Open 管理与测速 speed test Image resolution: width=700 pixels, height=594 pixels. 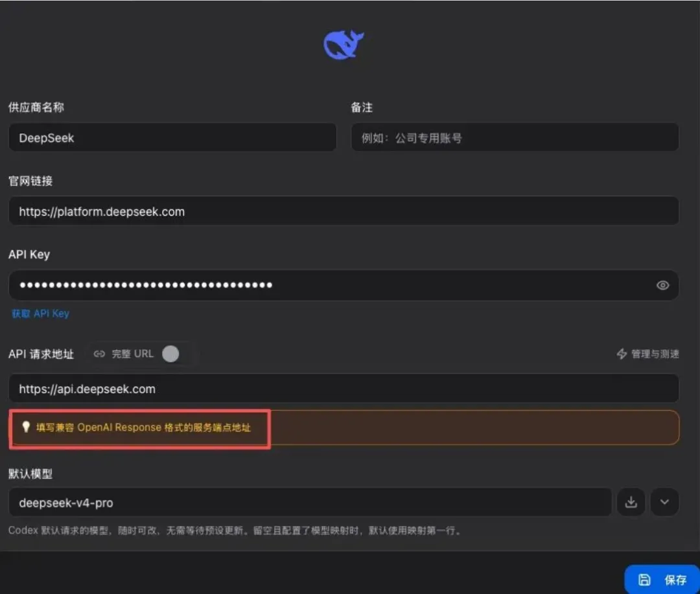click(x=647, y=354)
